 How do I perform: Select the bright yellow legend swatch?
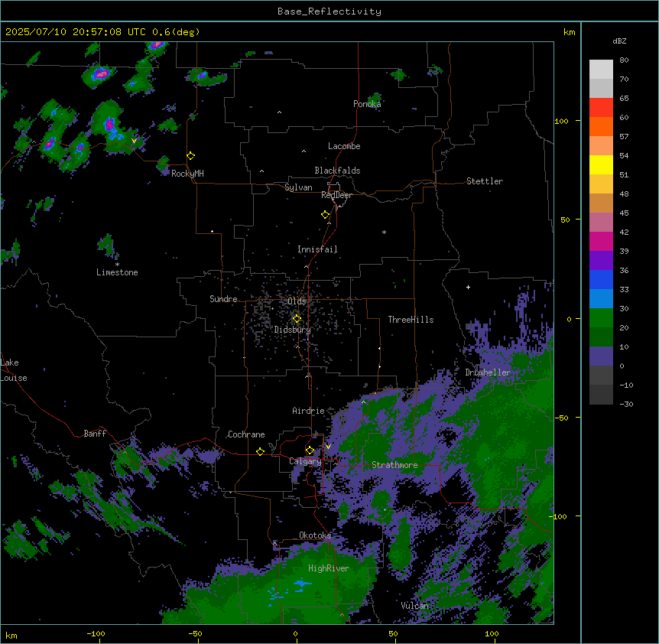(x=601, y=164)
